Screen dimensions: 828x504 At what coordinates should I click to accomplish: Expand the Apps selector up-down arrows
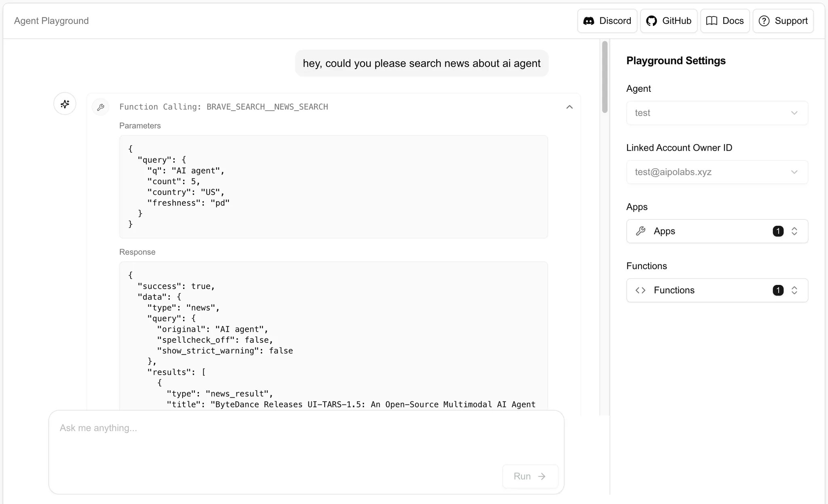click(x=794, y=231)
